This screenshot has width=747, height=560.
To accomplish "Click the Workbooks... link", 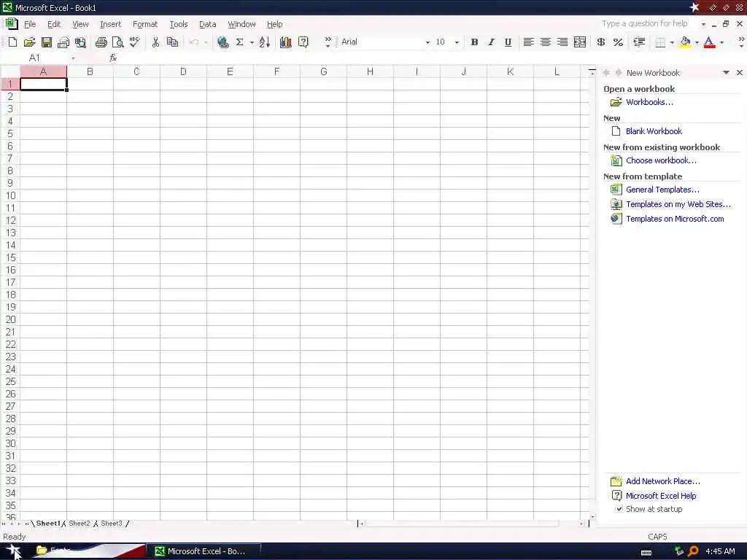I will (649, 102).
